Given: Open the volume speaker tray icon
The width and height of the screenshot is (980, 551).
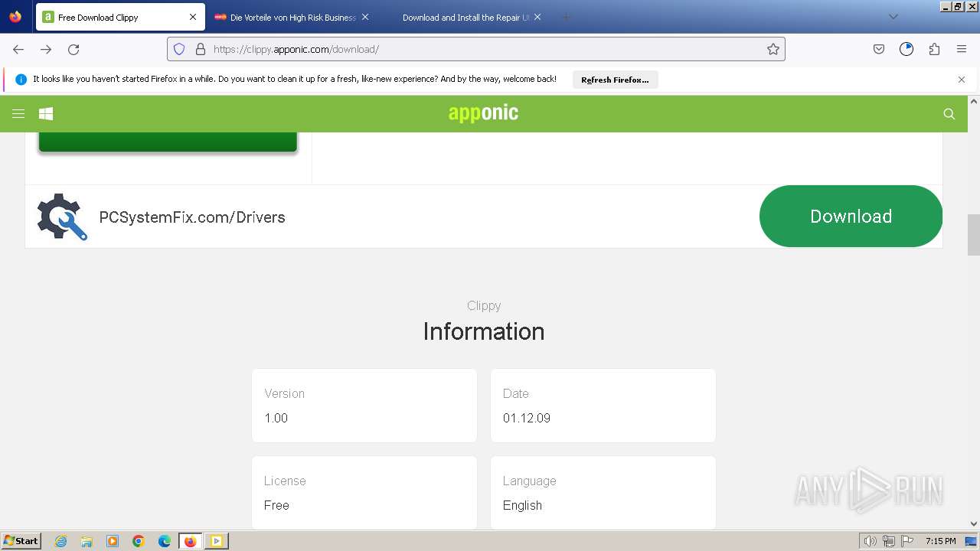Looking at the screenshot, I should [x=870, y=541].
